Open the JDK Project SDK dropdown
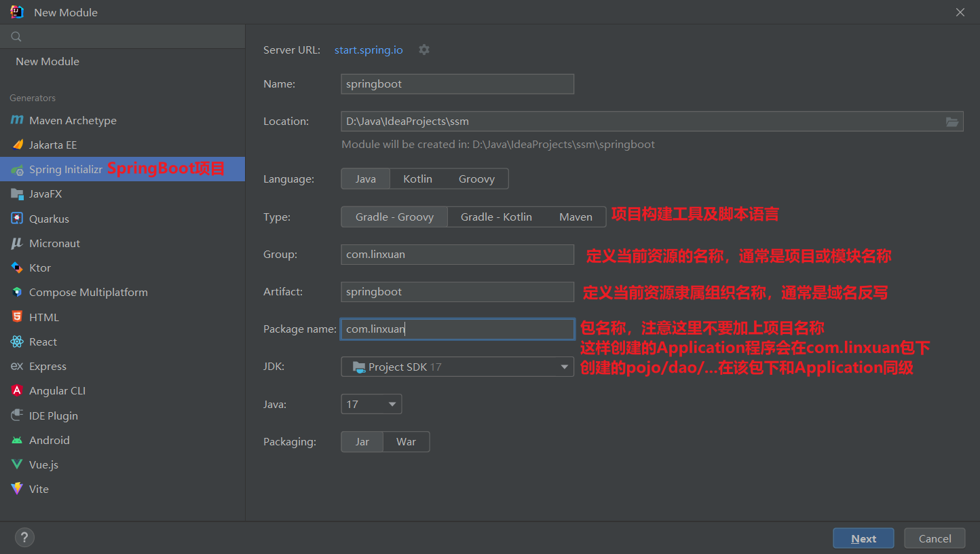This screenshot has width=980, height=554. click(457, 367)
